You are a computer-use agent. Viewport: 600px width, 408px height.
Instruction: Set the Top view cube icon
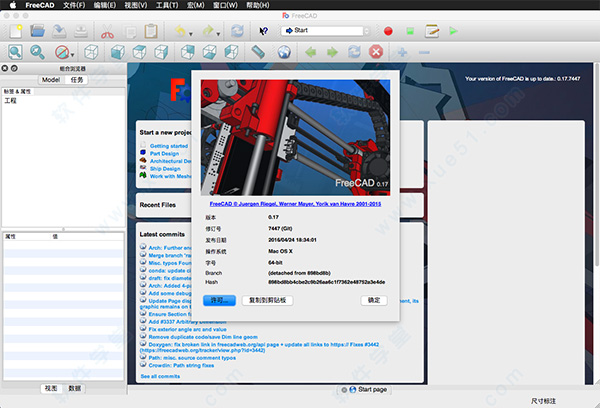[140, 52]
